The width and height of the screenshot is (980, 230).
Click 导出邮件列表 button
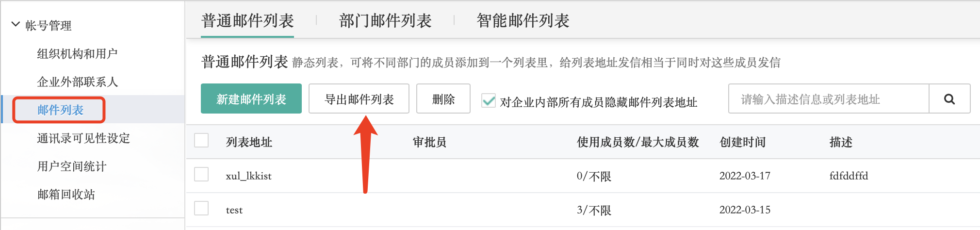(359, 99)
